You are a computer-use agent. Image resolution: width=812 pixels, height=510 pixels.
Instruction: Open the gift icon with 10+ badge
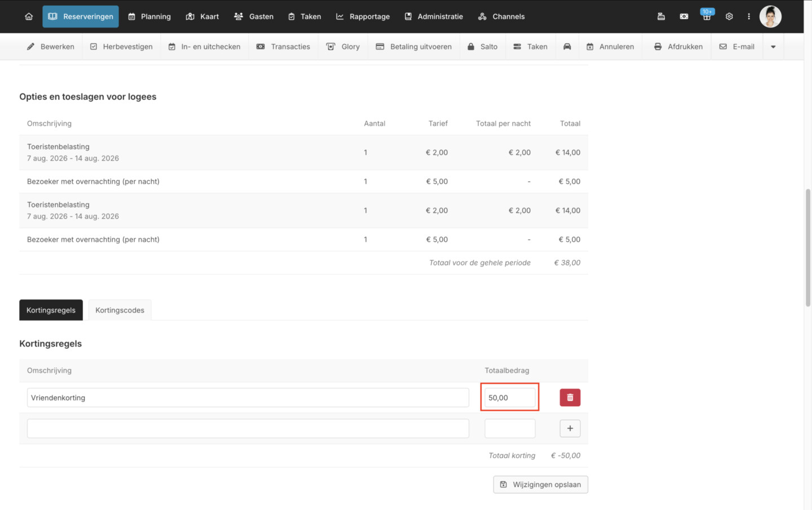click(707, 16)
